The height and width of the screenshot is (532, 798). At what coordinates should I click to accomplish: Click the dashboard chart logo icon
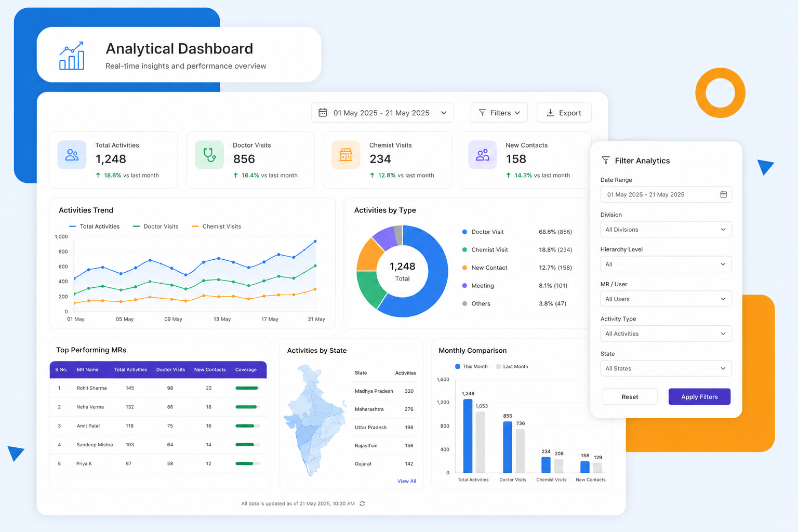pos(72,56)
